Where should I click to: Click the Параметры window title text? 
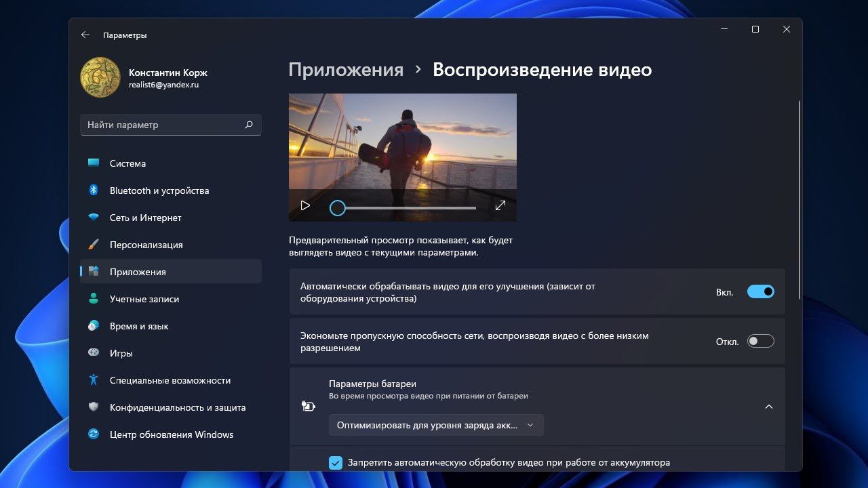125,35
